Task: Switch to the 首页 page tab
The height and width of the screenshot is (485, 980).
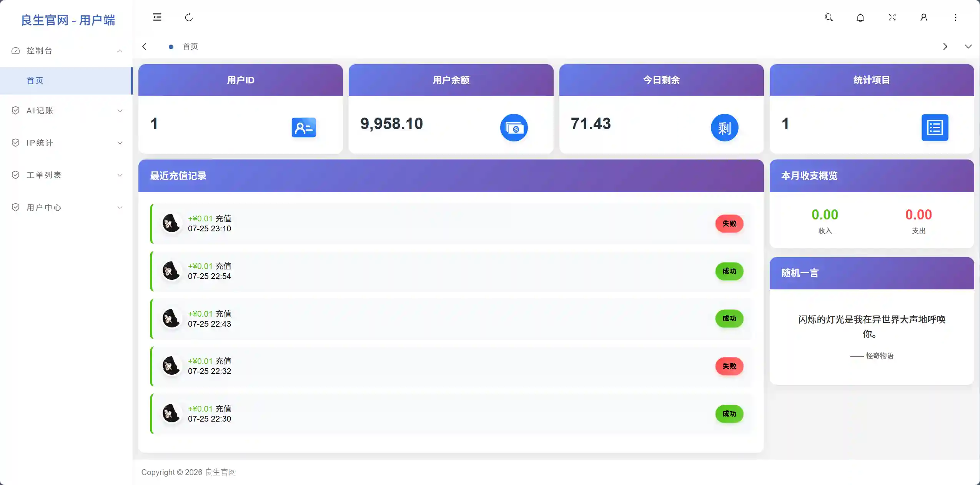Action: (x=190, y=47)
